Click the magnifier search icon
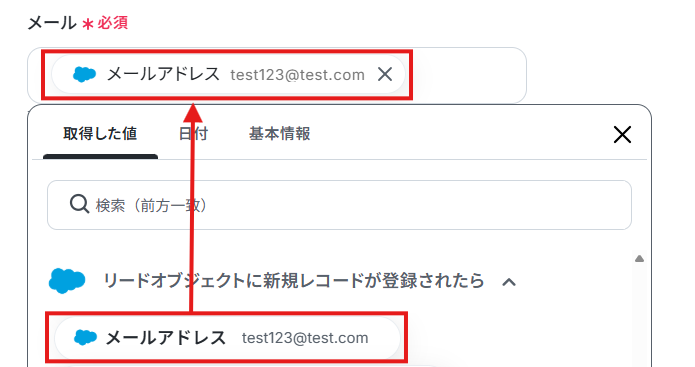The height and width of the screenshot is (367, 695). 79,204
